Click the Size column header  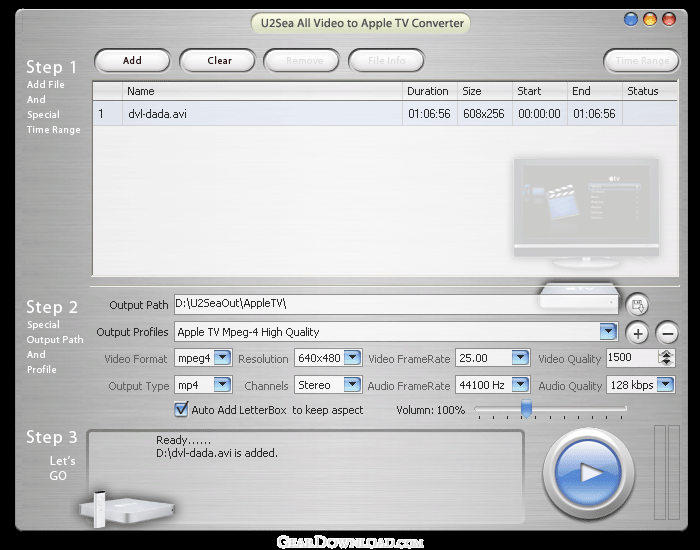tap(485, 91)
